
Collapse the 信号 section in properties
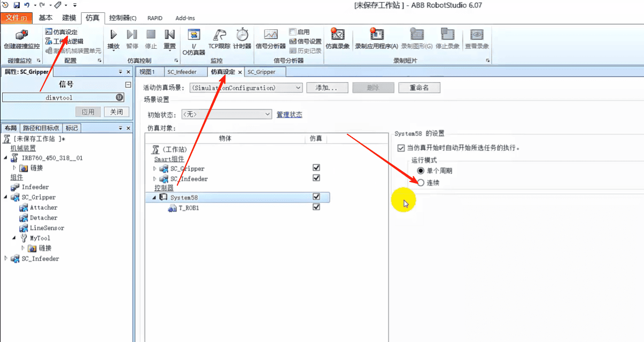tap(128, 85)
